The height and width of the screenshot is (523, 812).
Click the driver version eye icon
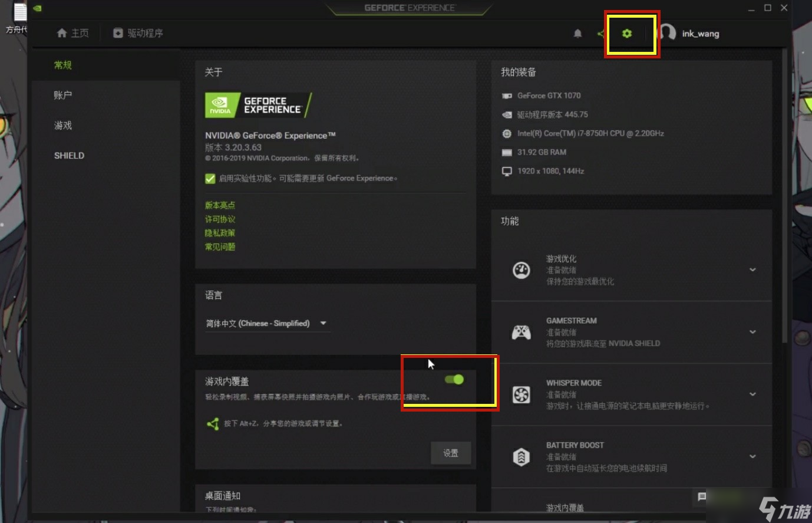(507, 114)
